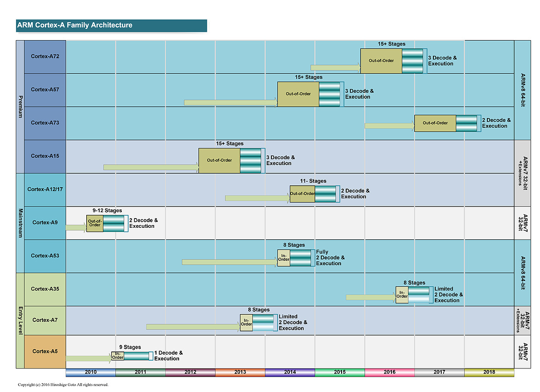Select the 2018 year marker
Screen dimensions: 540x392
click(x=489, y=372)
